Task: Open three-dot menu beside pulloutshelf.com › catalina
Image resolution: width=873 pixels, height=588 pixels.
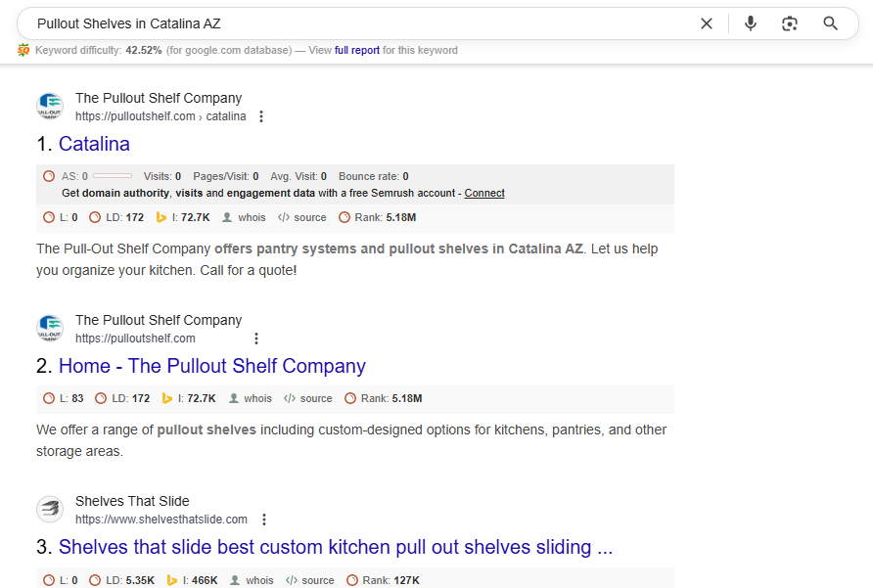Action: point(261,116)
